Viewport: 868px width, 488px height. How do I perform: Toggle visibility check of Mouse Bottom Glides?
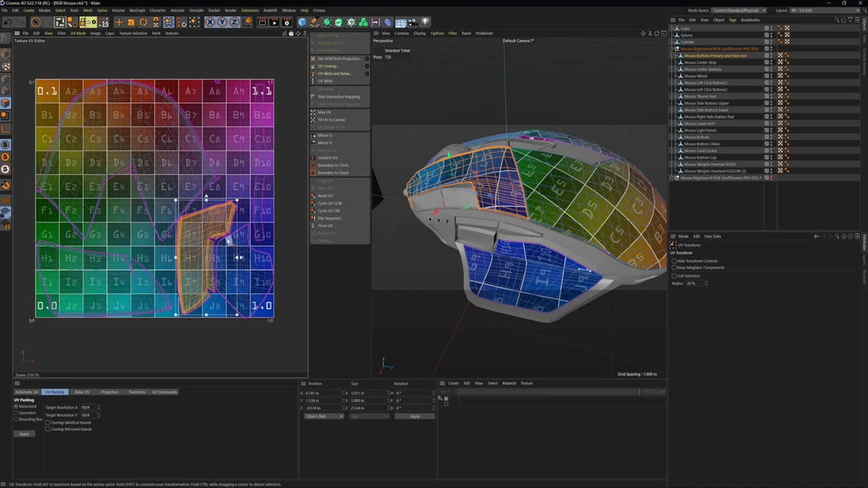click(x=767, y=144)
